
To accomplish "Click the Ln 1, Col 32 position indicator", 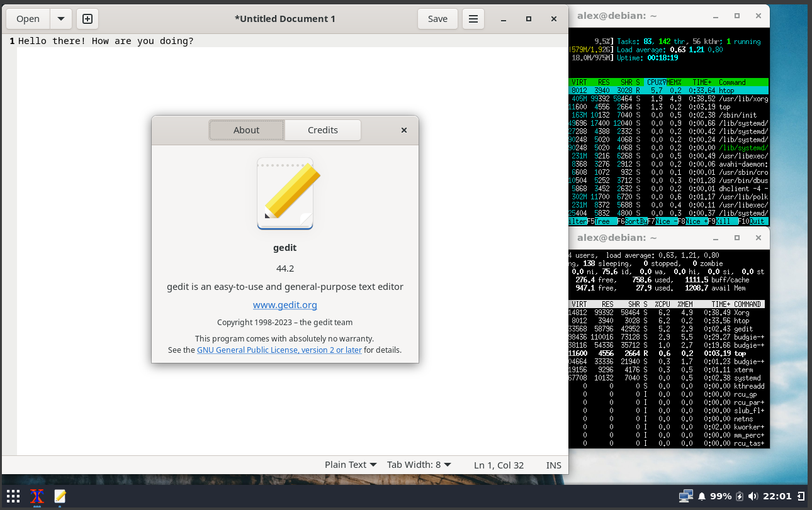I will click(499, 465).
